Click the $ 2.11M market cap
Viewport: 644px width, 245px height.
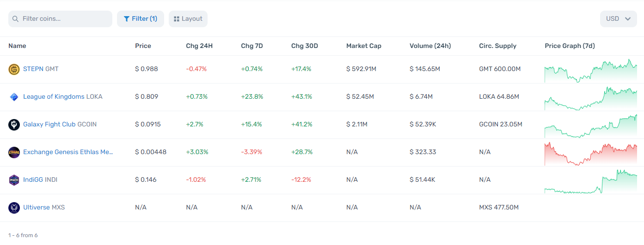357,124
